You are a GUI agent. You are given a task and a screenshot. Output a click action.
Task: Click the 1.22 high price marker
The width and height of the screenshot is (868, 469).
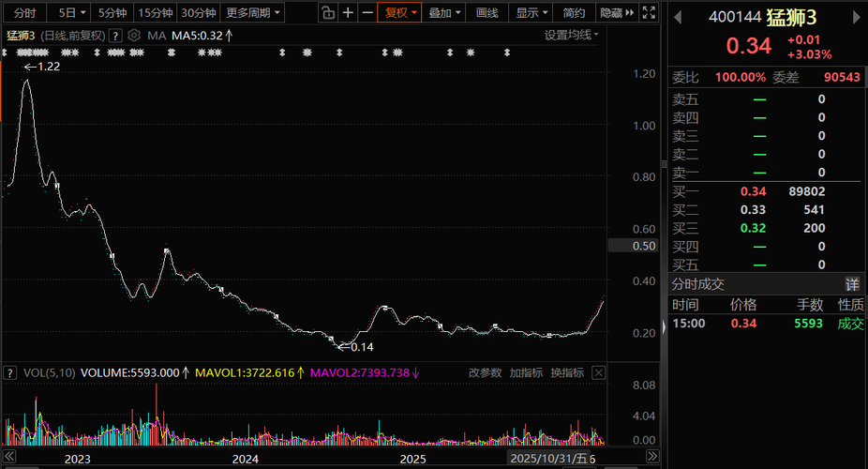point(42,67)
